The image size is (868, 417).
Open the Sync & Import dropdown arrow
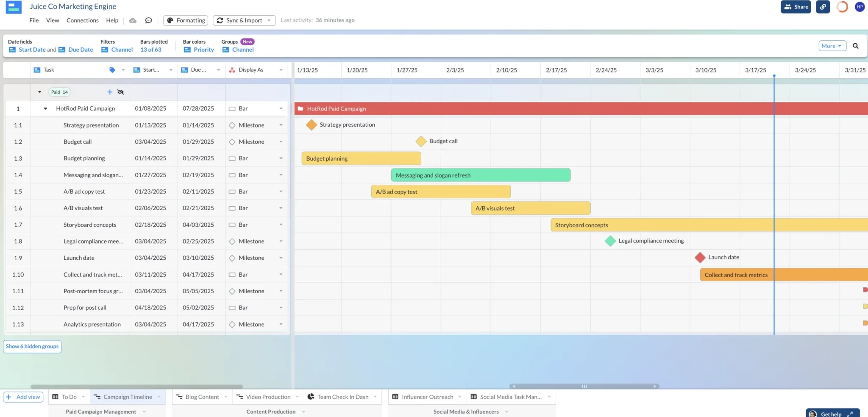point(269,20)
